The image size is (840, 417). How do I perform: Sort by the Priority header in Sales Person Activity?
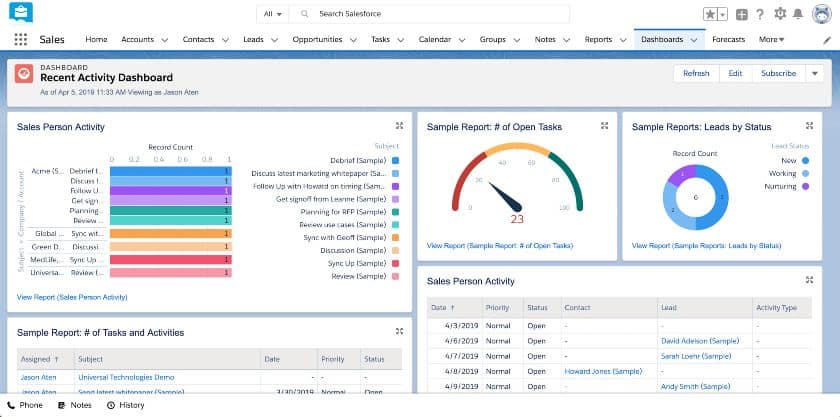click(x=502, y=308)
